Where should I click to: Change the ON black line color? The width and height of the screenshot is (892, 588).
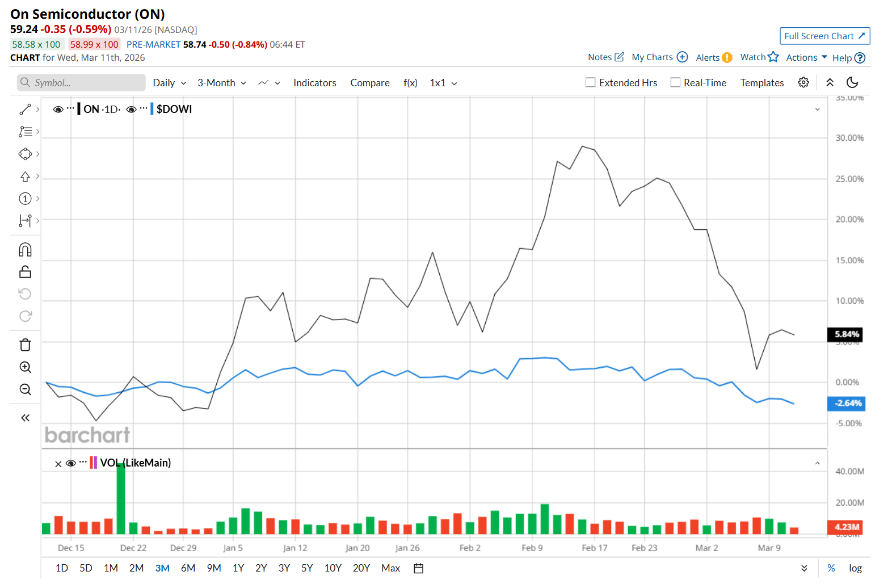click(79, 109)
